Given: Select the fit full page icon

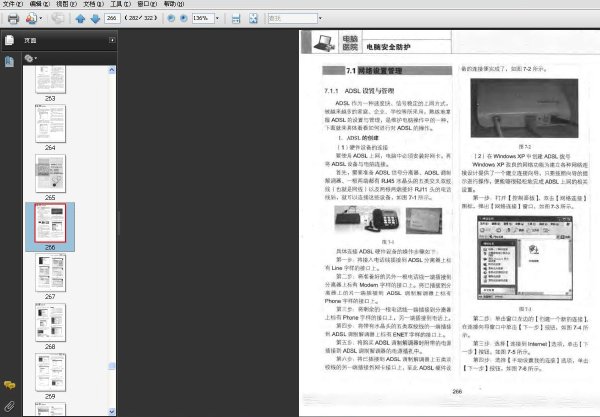Looking at the screenshot, I should (253, 18).
